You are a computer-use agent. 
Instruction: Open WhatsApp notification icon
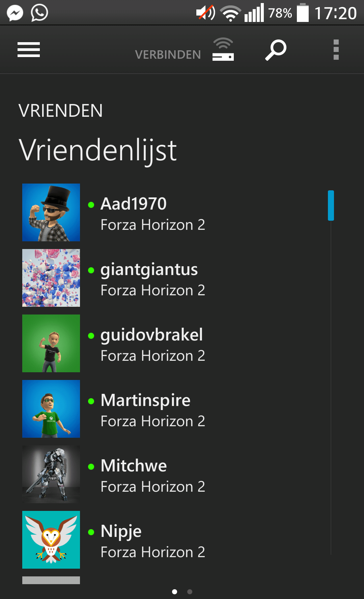click(39, 13)
